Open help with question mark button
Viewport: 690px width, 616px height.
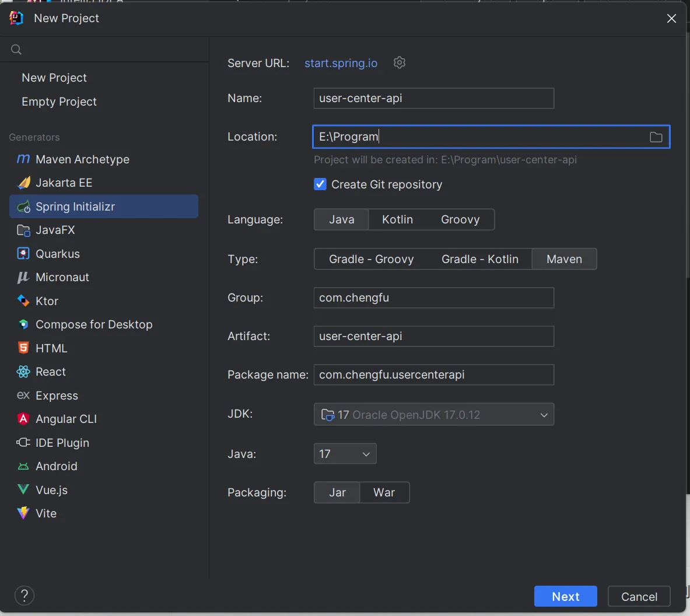point(24,596)
